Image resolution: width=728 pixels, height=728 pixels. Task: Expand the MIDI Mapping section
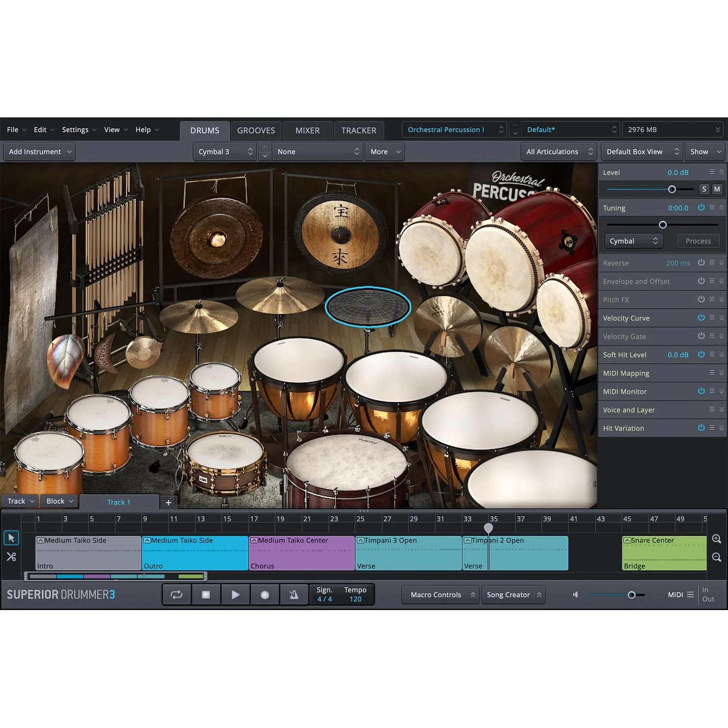(x=722, y=373)
